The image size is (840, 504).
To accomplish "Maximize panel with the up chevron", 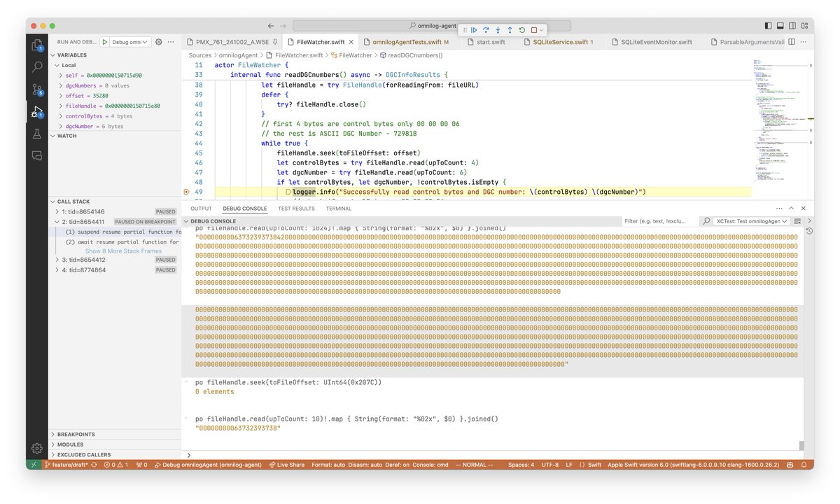I will coord(792,208).
